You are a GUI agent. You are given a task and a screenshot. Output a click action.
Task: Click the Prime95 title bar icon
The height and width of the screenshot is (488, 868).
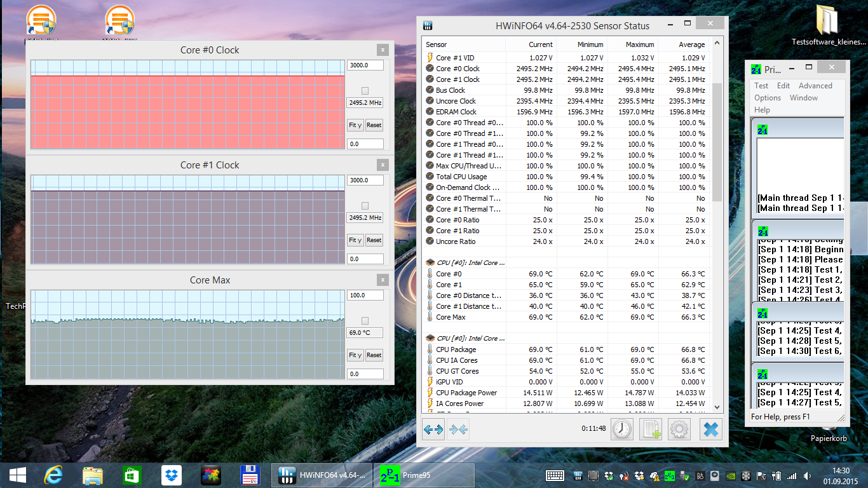[756, 69]
